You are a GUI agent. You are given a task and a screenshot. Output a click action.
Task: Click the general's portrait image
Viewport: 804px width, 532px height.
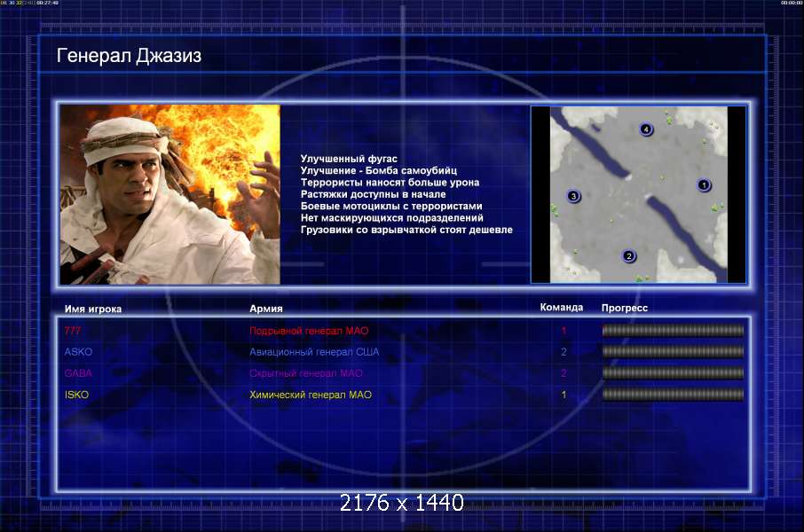(169, 194)
